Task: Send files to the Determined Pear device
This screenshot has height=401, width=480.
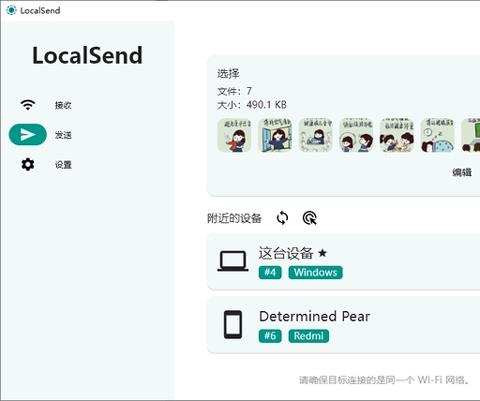Action: 343,325
